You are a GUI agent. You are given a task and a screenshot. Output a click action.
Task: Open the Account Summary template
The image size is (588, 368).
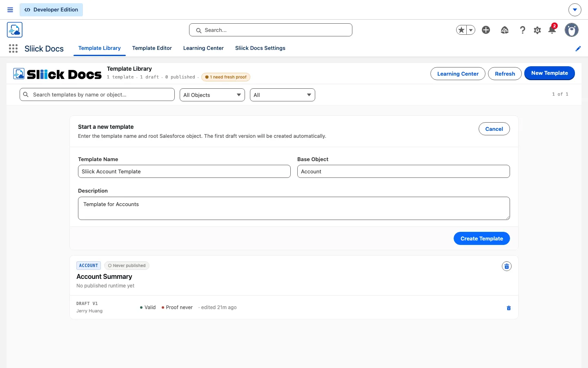(104, 276)
